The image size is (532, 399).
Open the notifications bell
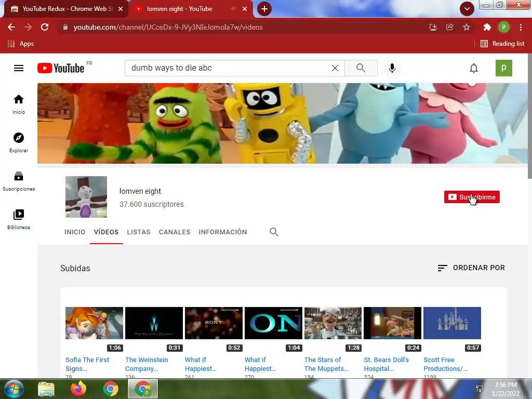474,68
